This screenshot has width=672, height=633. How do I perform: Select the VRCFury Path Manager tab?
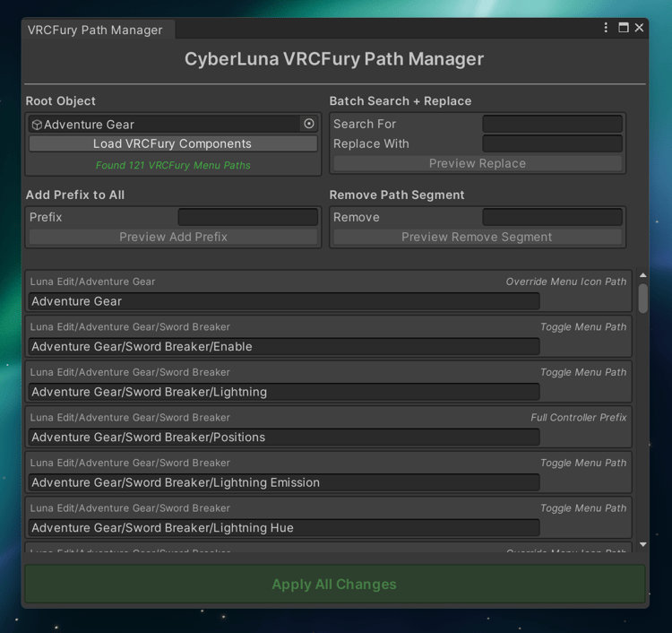tap(96, 30)
